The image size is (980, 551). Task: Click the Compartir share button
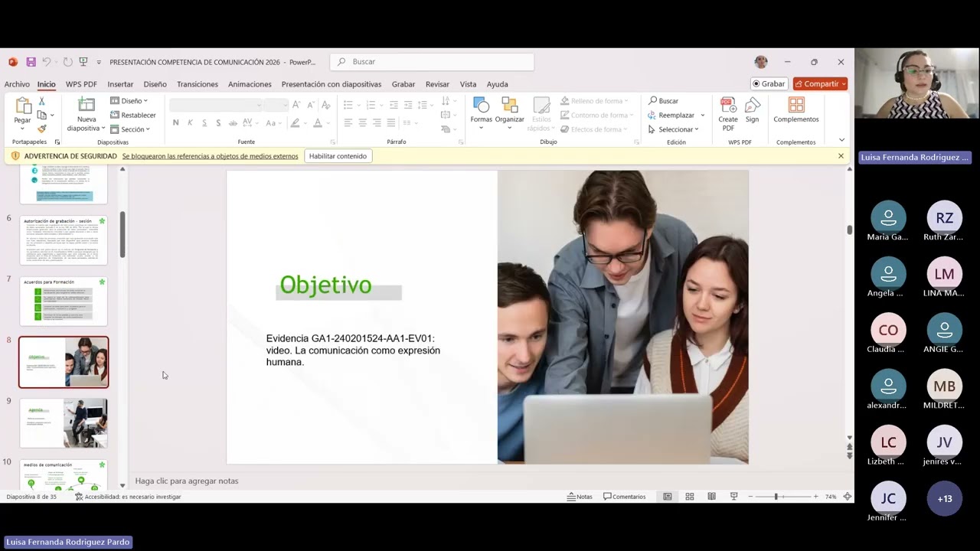click(x=820, y=83)
